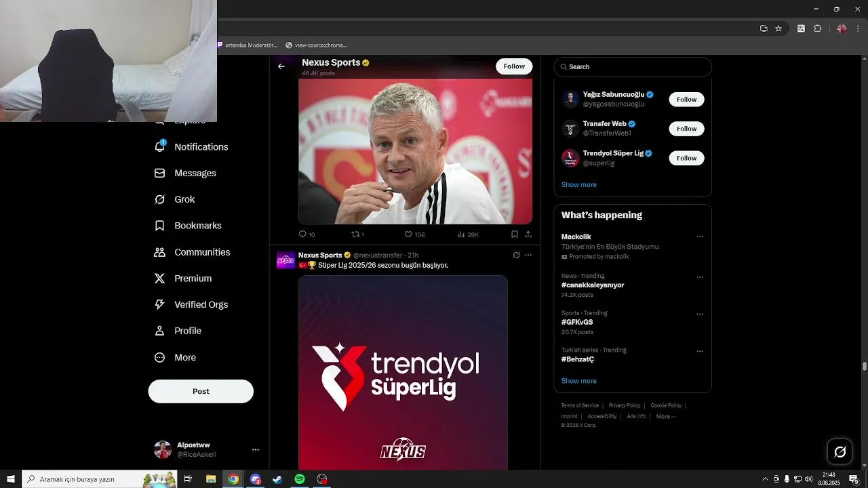Open Profile person icon in sidebar
The image size is (868, 488).
pyautogui.click(x=160, y=331)
